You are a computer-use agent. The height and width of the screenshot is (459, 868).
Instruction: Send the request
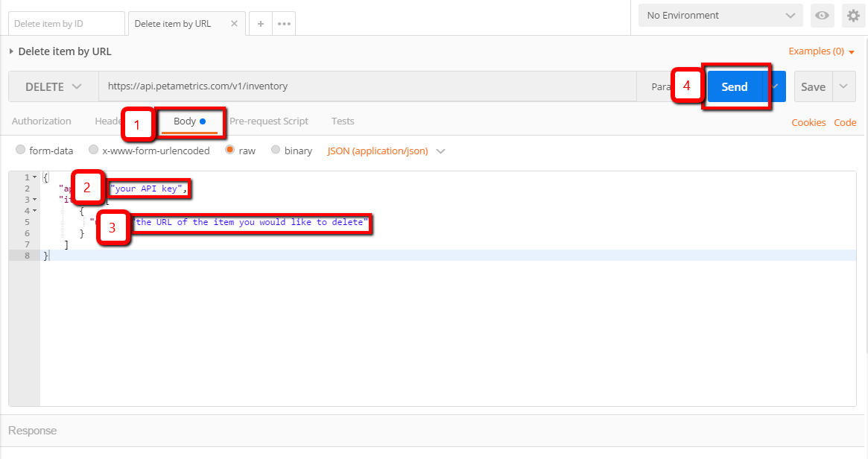(x=735, y=87)
